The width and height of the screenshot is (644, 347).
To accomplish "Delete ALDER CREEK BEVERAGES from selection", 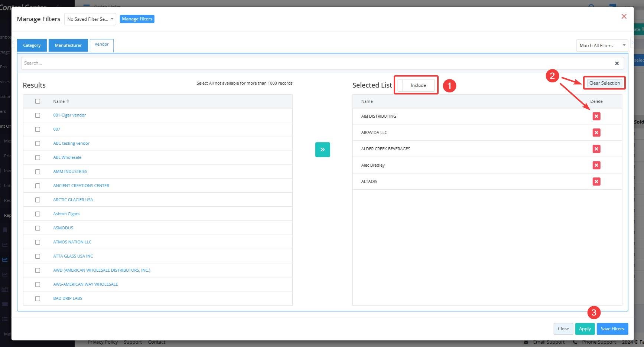I will pos(596,149).
